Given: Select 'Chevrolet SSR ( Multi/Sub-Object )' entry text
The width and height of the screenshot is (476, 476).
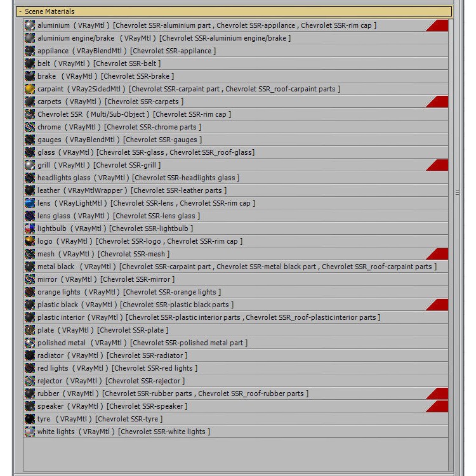Looking at the screenshot, I should pyautogui.click(x=93, y=114).
